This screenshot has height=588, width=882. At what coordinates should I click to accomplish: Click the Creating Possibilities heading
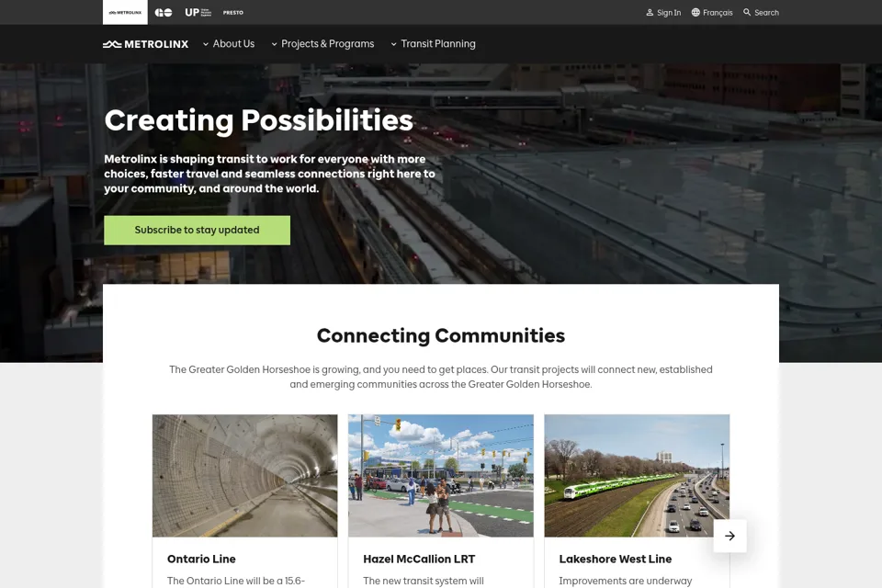[259, 120]
